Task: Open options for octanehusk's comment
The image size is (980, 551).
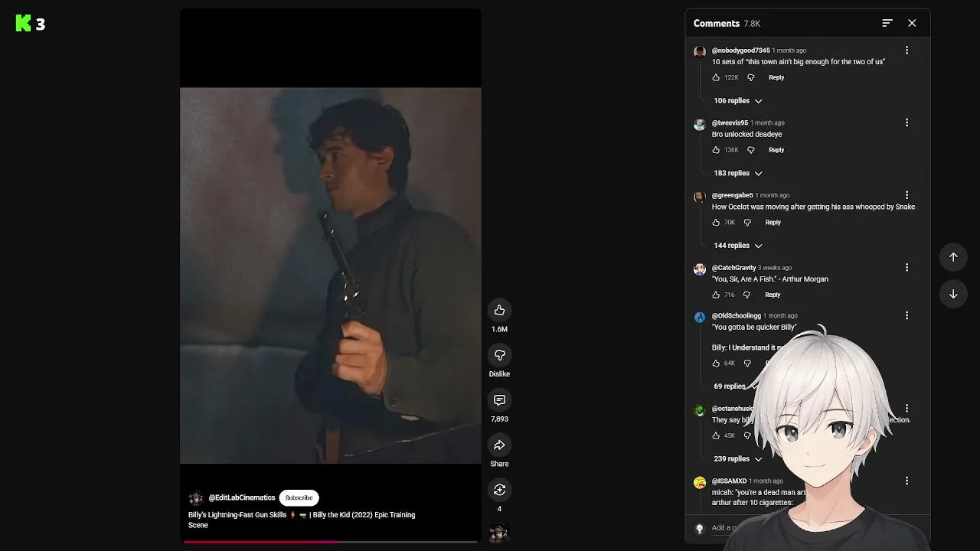Action: [906, 408]
